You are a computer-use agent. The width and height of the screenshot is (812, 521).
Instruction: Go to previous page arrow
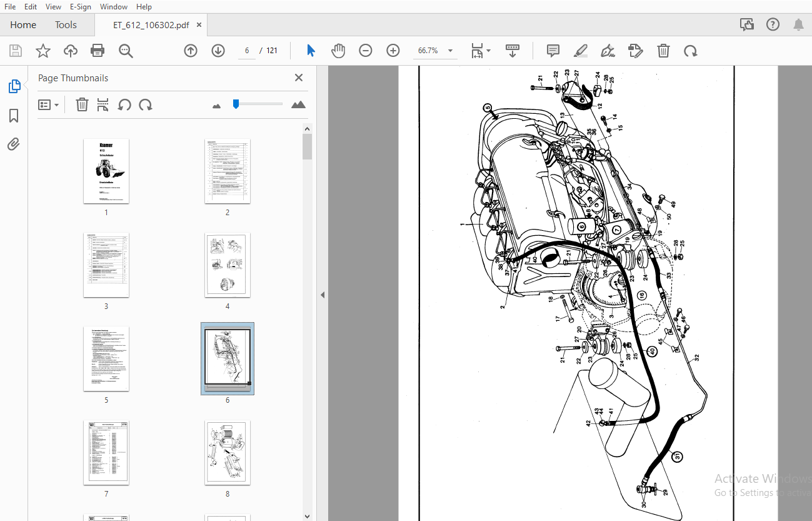coord(191,51)
